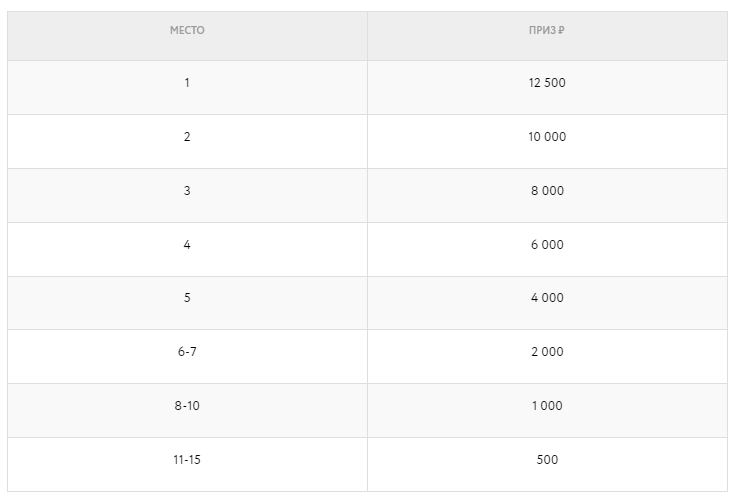Select the place 5 cell
Screen dimensions: 735x500
coord(187,298)
